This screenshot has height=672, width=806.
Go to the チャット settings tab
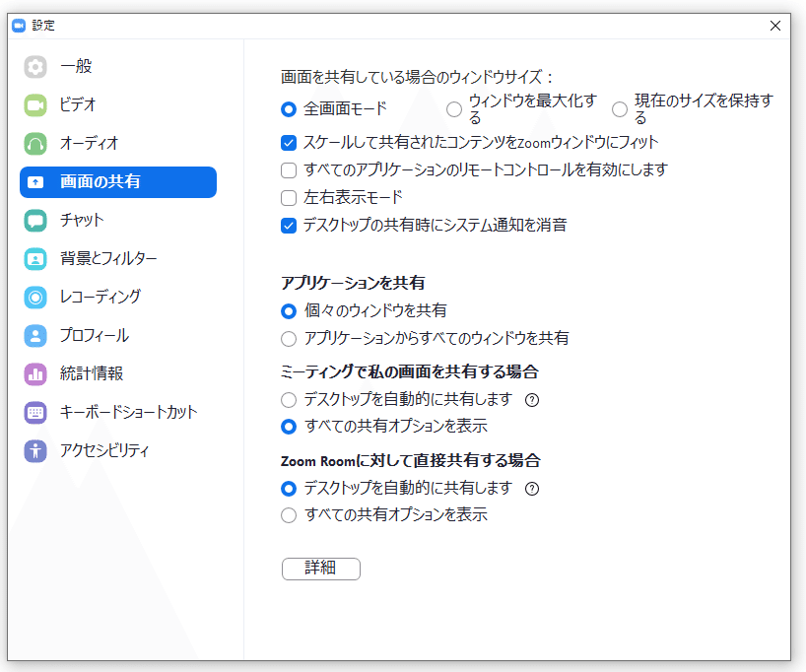tap(118, 221)
